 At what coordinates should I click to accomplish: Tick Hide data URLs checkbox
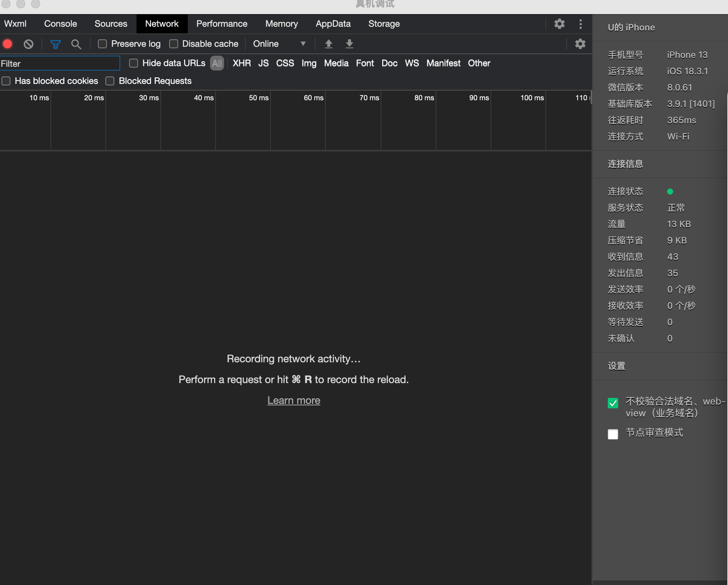(x=134, y=63)
